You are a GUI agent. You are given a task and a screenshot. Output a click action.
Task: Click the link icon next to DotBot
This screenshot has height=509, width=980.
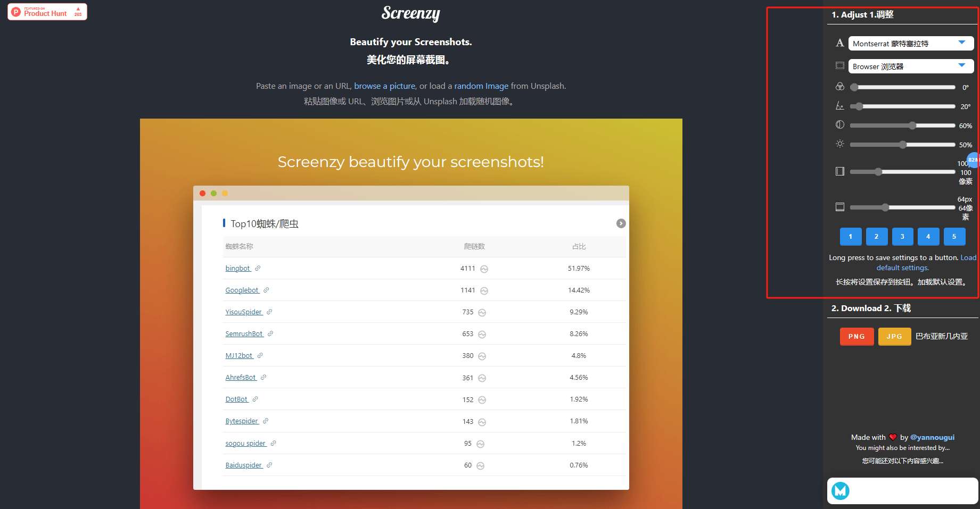click(x=255, y=399)
